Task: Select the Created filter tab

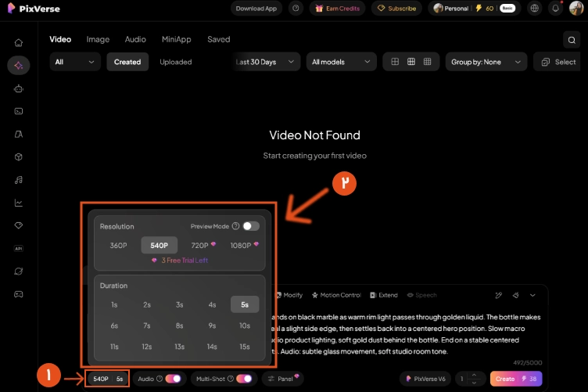Action: (127, 62)
